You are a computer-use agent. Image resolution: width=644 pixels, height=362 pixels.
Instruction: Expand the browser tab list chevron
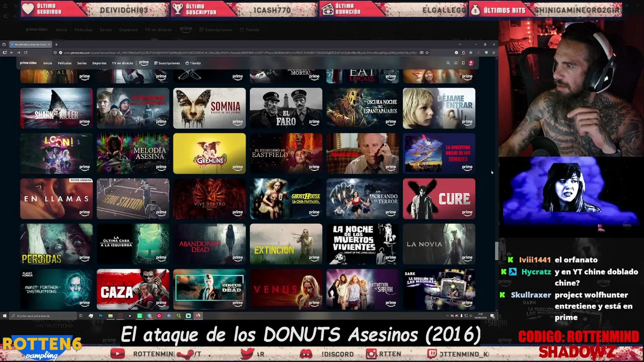pyautogui.click(x=459, y=44)
